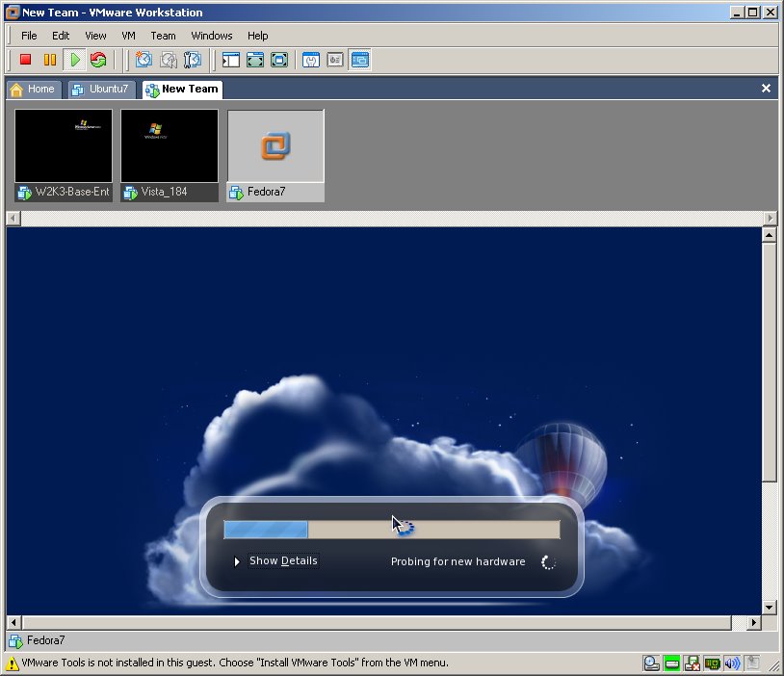Open the Windows menu
The height and width of the screenshot is (676, 784).
click(212, 36)
